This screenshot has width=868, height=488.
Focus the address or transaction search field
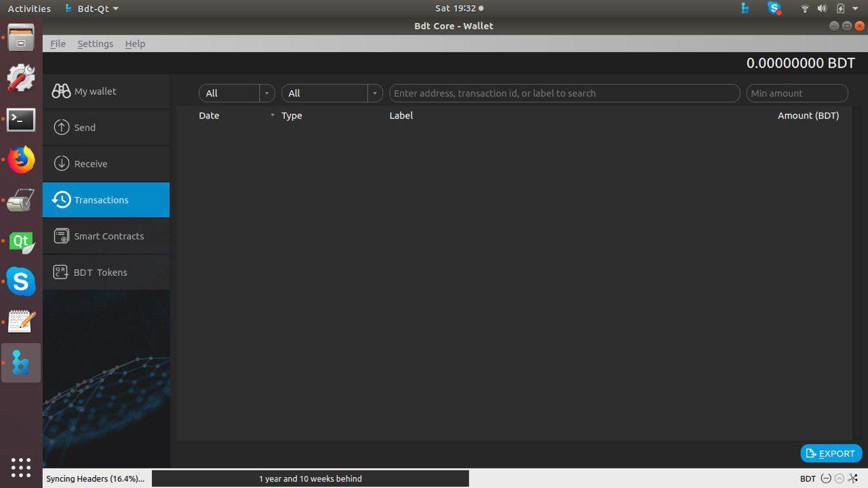(564, 93)
